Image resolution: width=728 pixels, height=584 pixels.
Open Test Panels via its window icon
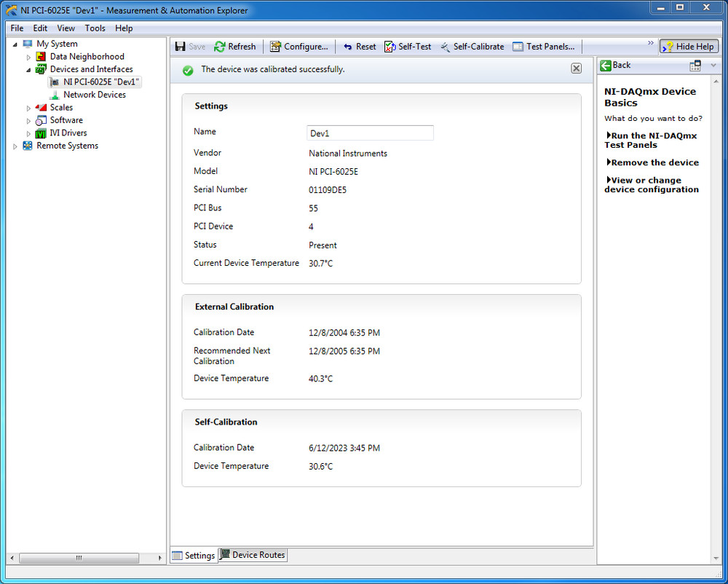click(518, 47)
